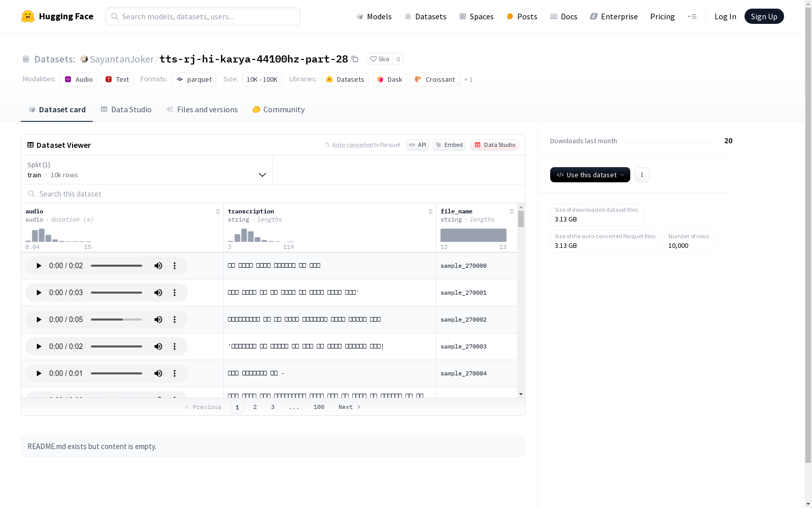This screenshot has height=508, width=812.
Task: Mute audio of sample_270002 row
Action: coord(158,320)
